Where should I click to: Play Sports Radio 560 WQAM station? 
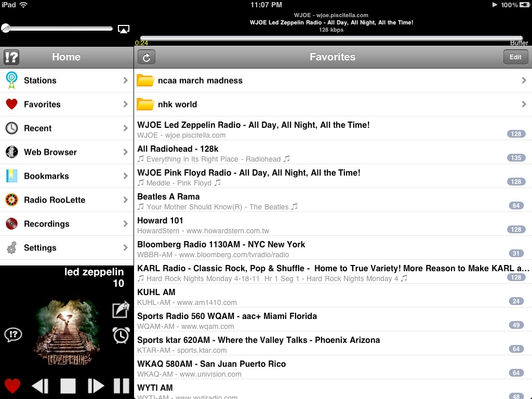coord(333,320)
